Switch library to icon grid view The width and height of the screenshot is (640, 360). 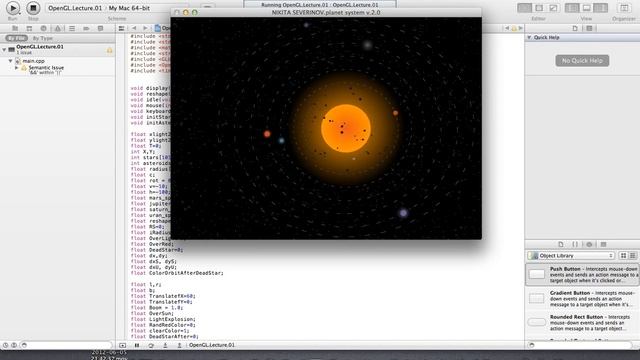(x=624, y=256)
